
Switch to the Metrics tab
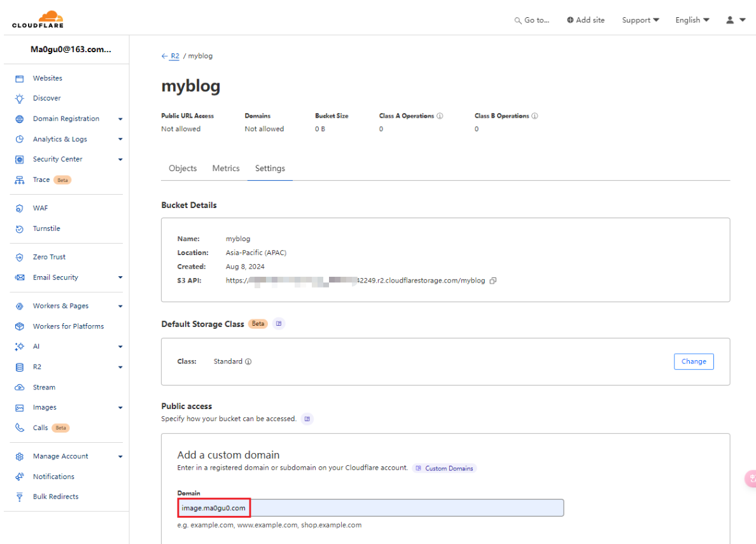point(226,169)
